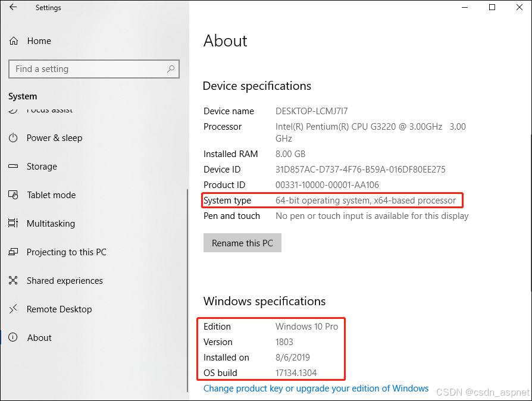The width and height of the screenshot is (532, 401).
Task: Click Edition value Windows 10 Pro
Action: pos(306,327)
